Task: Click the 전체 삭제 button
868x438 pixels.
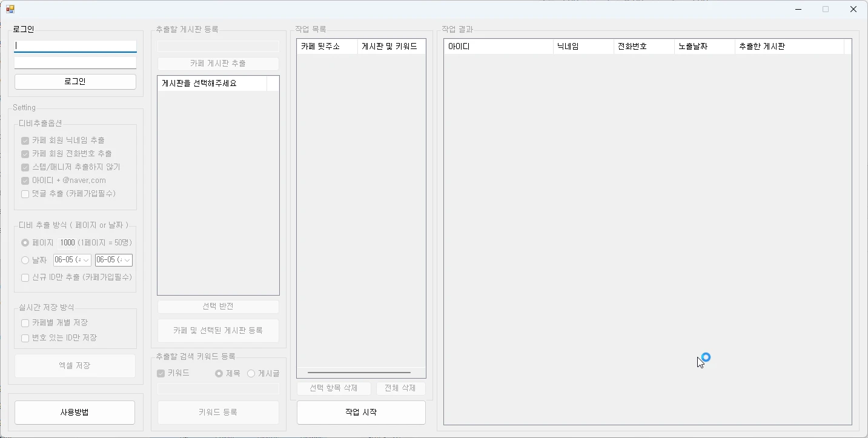Action: (x=400, y=388)
